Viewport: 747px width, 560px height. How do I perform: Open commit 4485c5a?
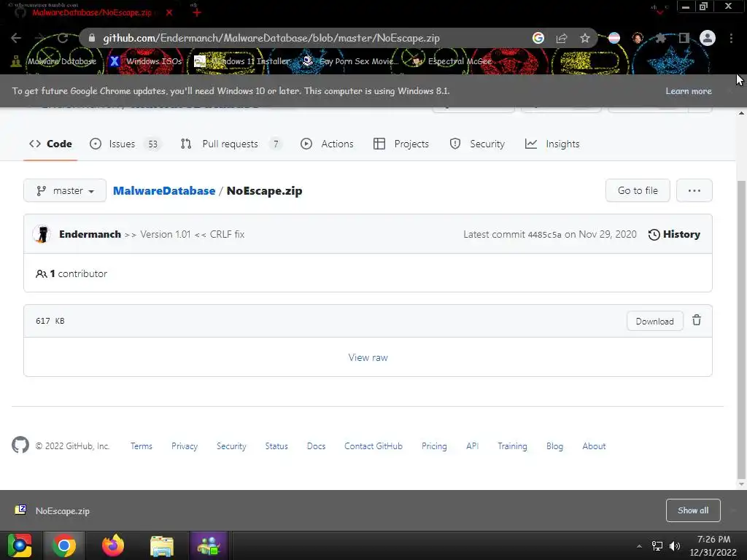[544, 235]
